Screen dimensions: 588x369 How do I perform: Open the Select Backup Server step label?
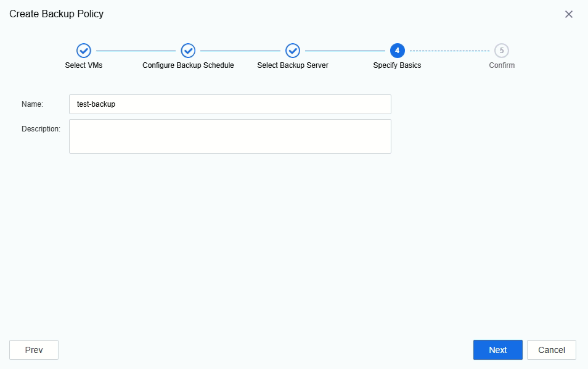pyautogui.click(x=293, y=65)
